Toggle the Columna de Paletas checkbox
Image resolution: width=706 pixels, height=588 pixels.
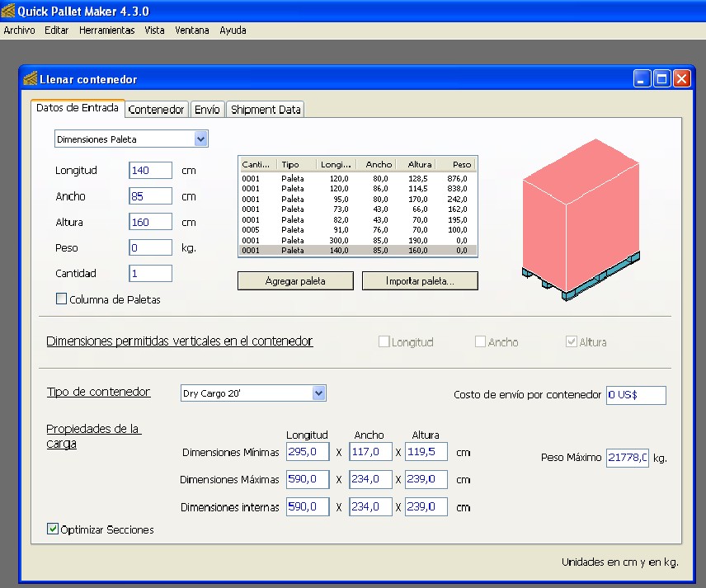[x=61, y=299]
